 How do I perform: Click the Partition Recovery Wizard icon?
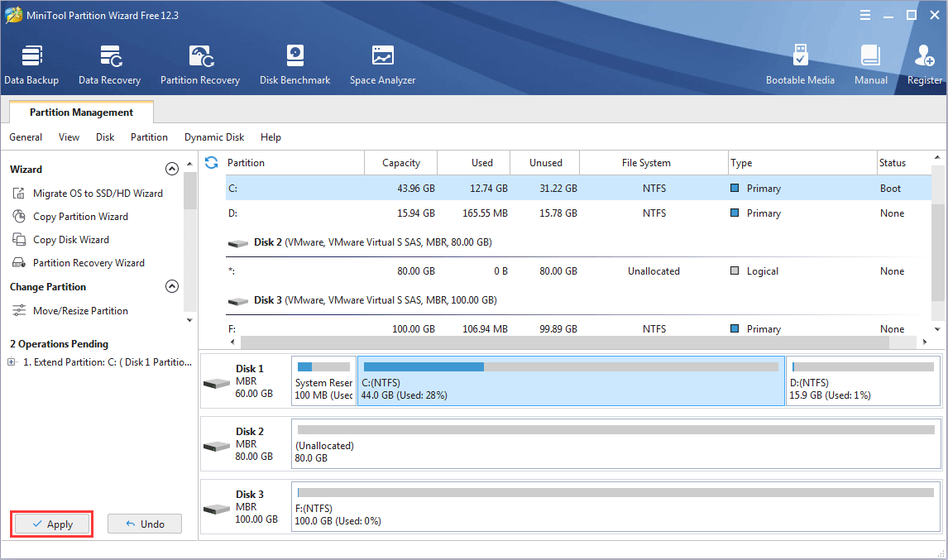coord(19,263)
